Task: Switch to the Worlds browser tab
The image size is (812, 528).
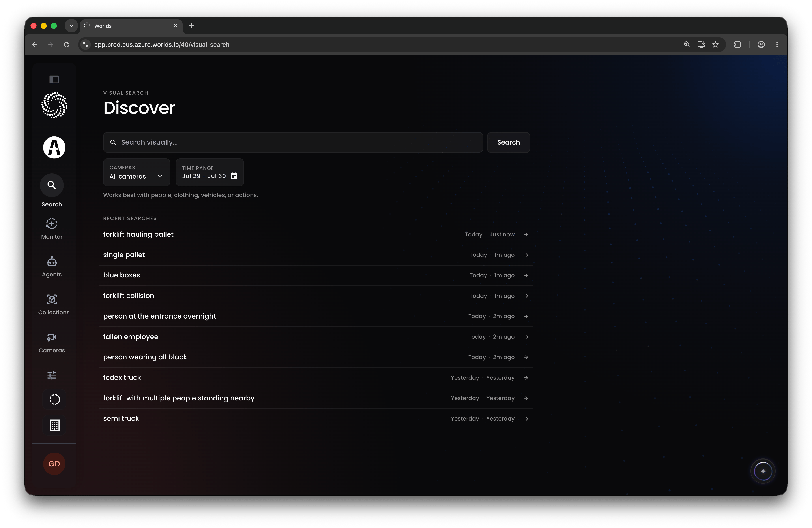Action: [x=131, y=26]
